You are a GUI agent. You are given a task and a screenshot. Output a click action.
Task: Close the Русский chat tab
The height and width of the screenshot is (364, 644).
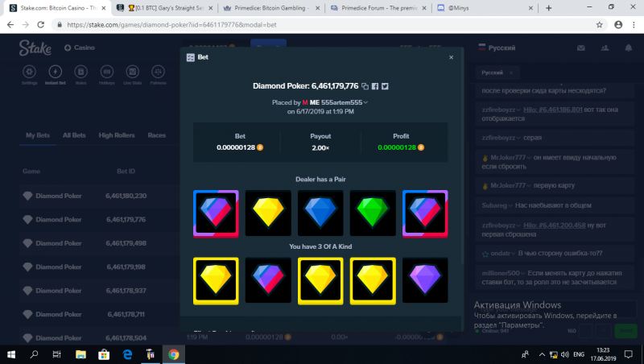coord(511,72)
